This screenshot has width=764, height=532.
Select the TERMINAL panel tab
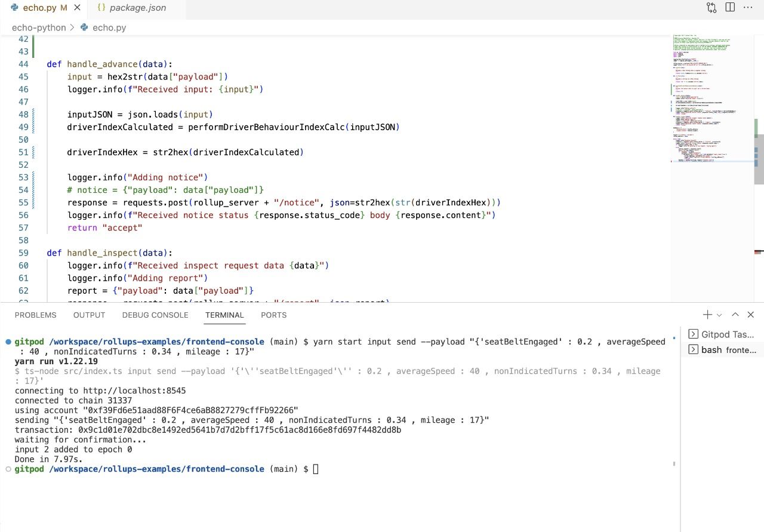224,315
